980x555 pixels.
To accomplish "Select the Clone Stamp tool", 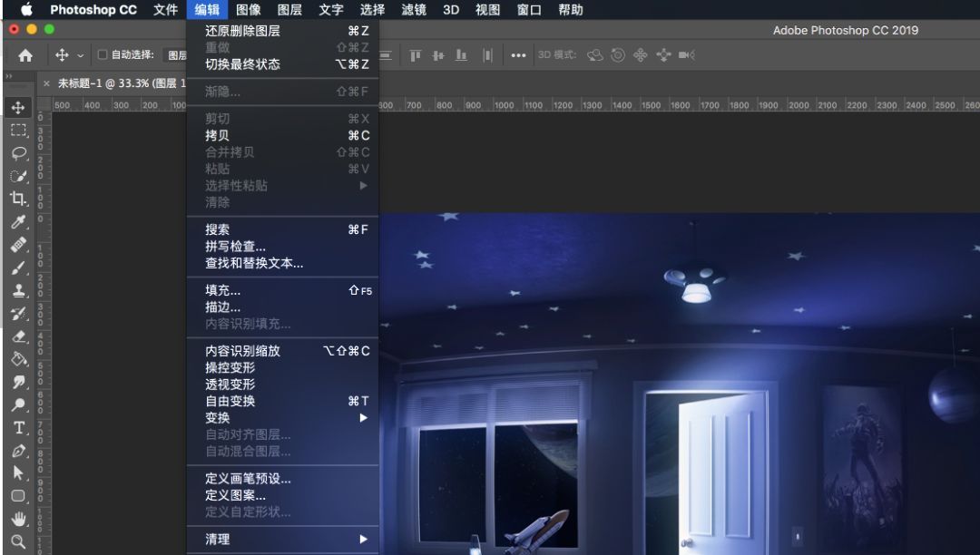I will coord(19,290).
